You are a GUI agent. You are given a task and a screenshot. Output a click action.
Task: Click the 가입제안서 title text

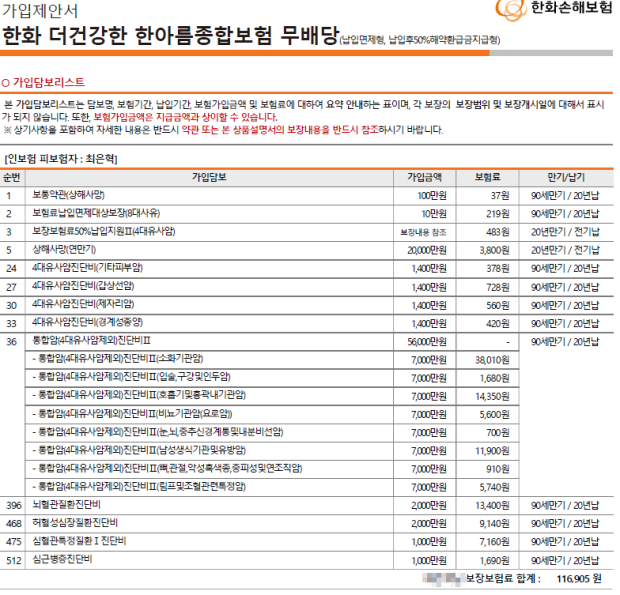click(40, 11)
